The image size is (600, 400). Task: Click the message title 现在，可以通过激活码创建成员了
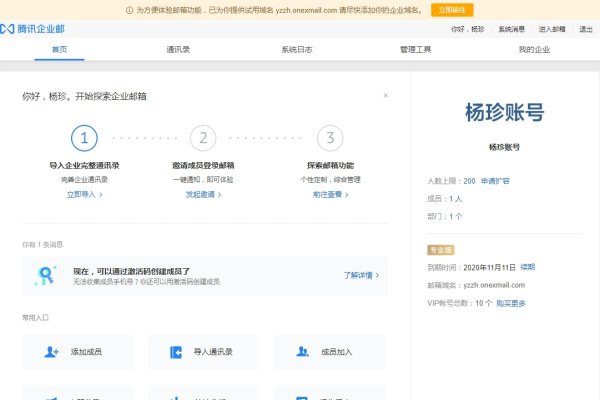click(x=131, y=271)
